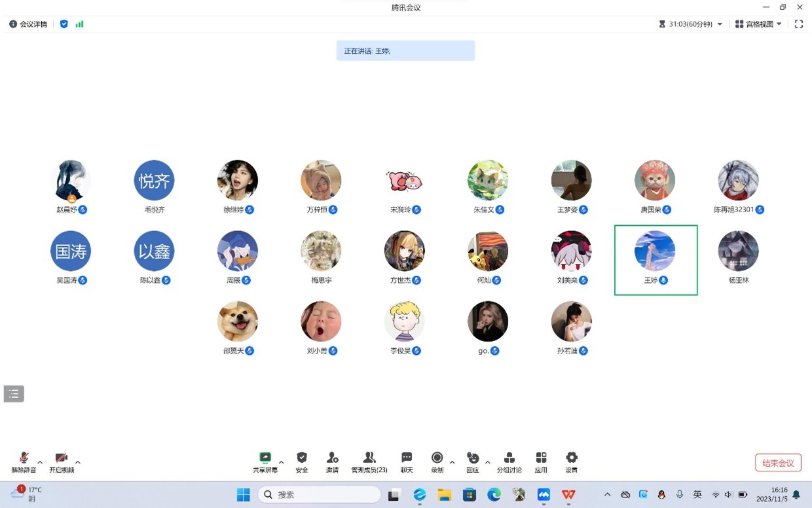Open the grid view (宫格视图) dropdown

(x=758, y=24)
